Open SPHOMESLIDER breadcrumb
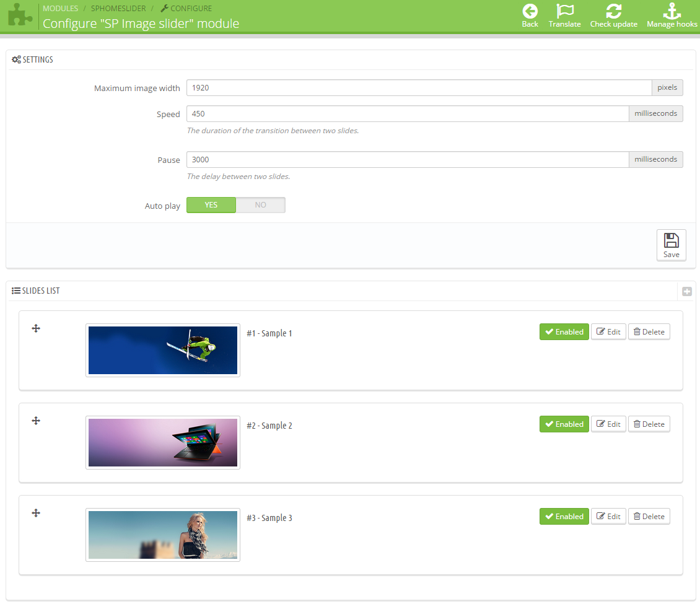This screenshot has height=604, width=700. point(118,9)
